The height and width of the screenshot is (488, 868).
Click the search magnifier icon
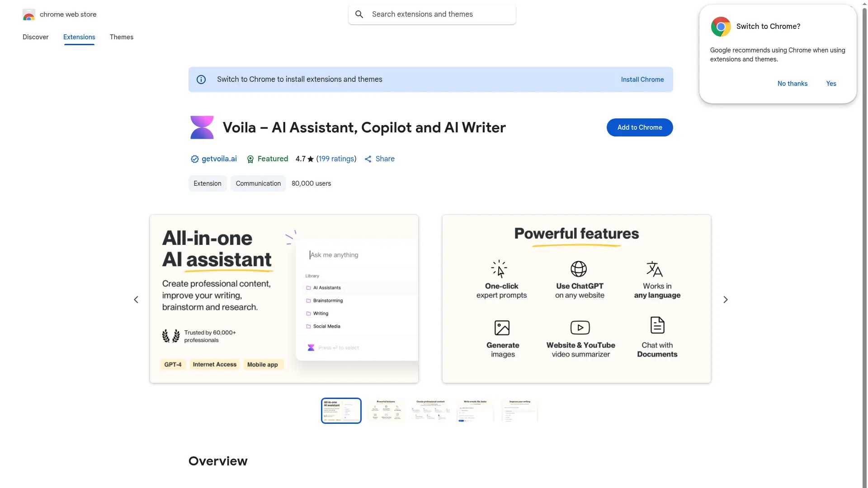(359, 14)
